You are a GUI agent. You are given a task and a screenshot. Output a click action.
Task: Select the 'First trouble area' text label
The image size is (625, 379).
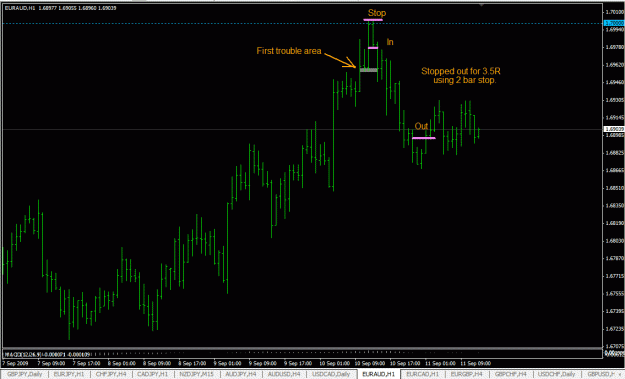point(289,51)
